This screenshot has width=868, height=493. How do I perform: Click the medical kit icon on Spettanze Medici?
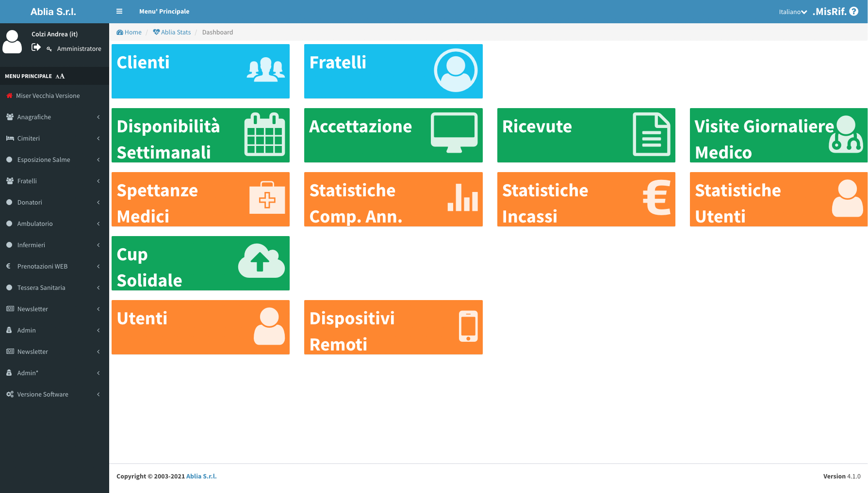click(x=267, y=198)
